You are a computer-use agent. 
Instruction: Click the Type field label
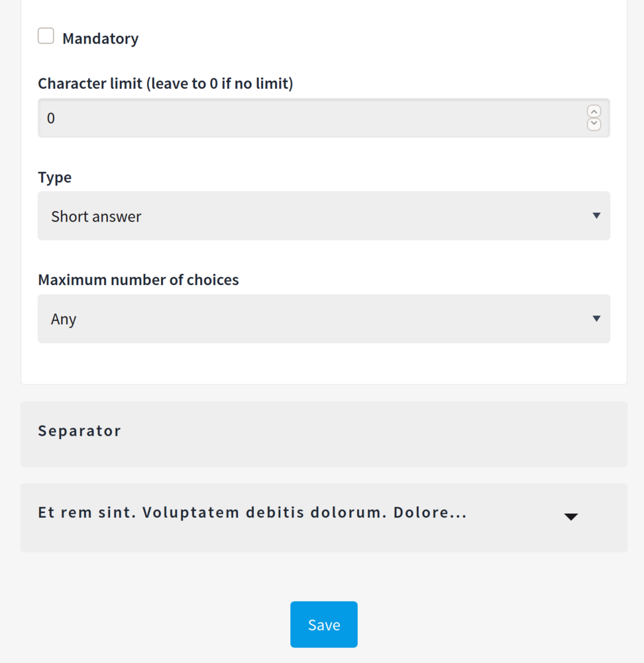(x=54, y=178)
